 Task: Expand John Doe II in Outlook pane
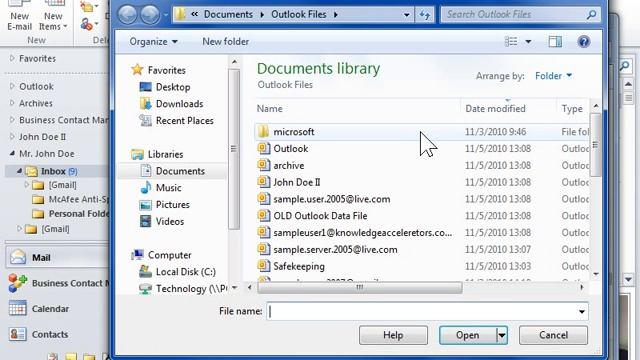12,137
